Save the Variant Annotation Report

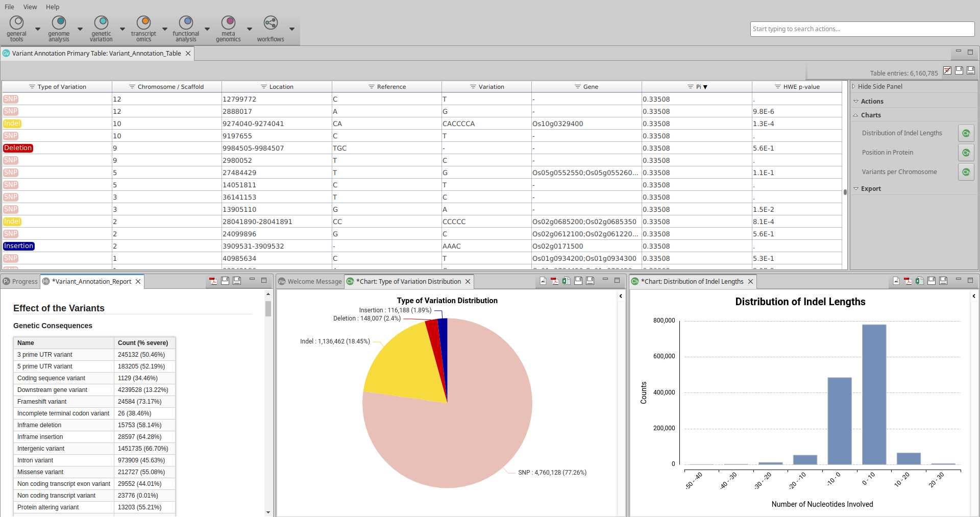coord(225,281)
